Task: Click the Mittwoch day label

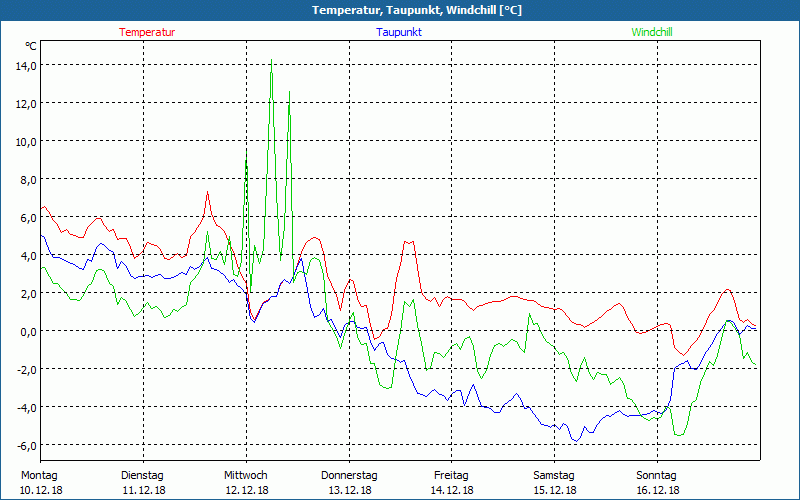Action: coord(246,476)
